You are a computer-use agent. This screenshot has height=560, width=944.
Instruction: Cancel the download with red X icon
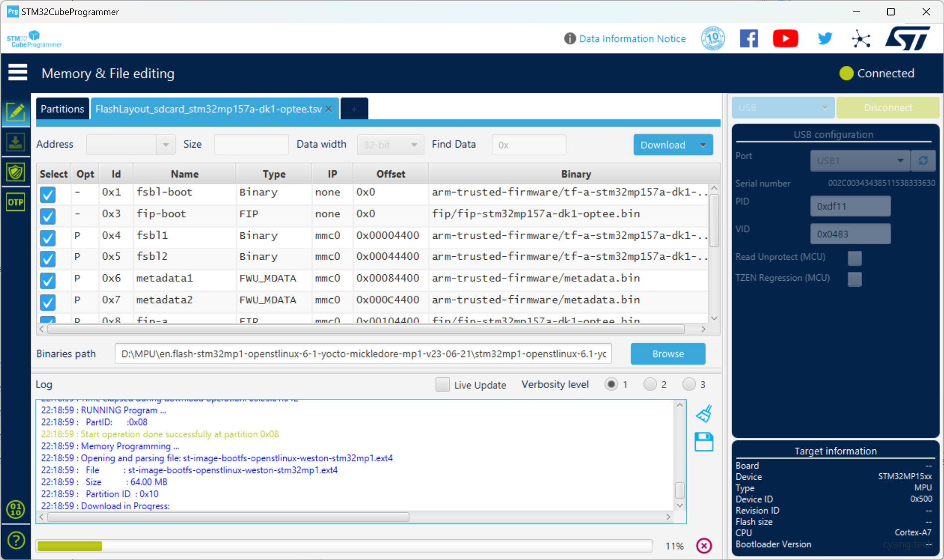click(x=704, y=546)
